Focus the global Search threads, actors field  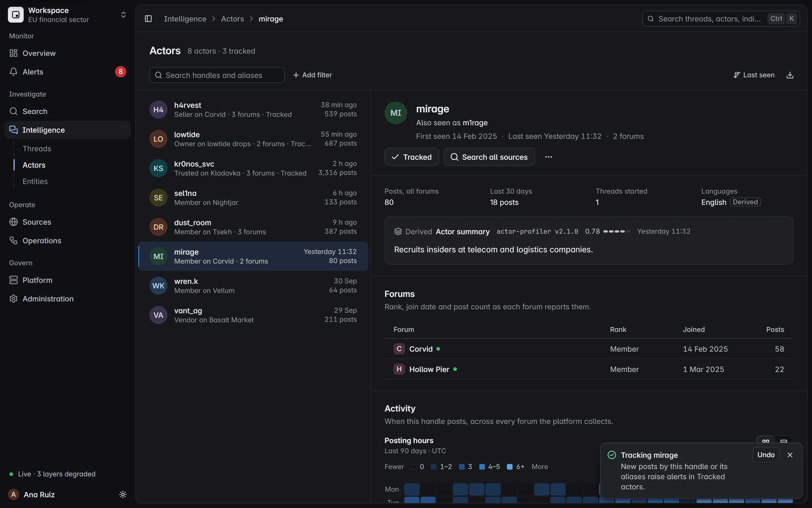coord(721,19)
